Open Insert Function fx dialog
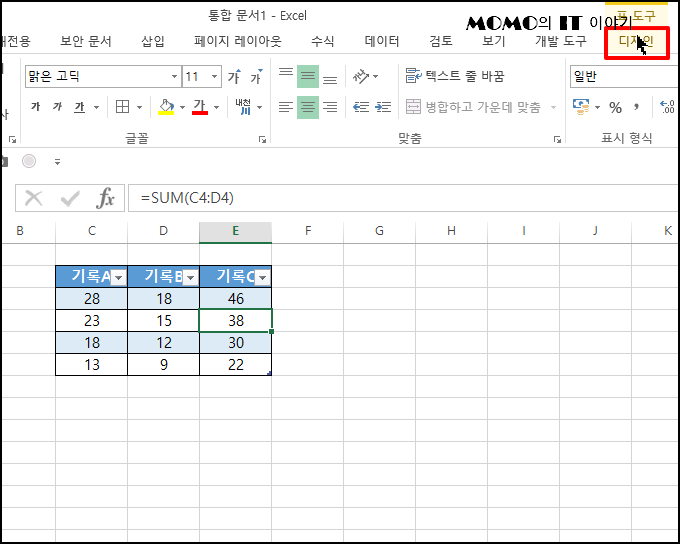Image resolution: width=680 pixels, height=544 pixels. tap(105, 198)
